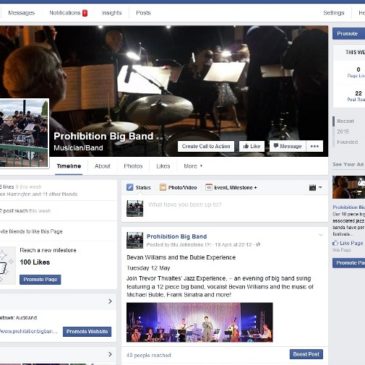Click the post timestamp 13 April link
This screenshot has width=365, height=365.
click(233, 245)
